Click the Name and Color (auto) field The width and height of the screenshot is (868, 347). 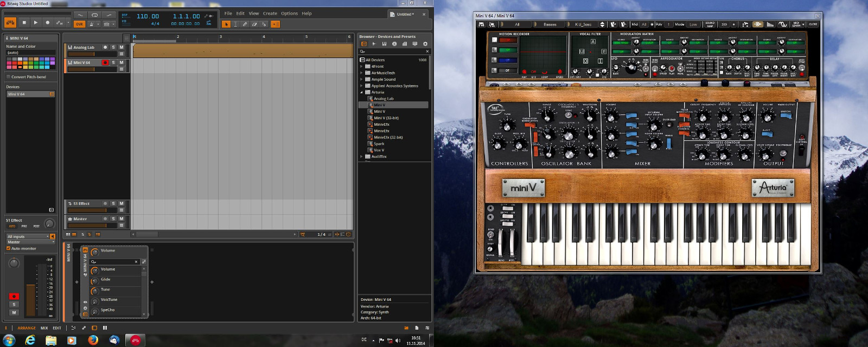click(x=30, y=53)
